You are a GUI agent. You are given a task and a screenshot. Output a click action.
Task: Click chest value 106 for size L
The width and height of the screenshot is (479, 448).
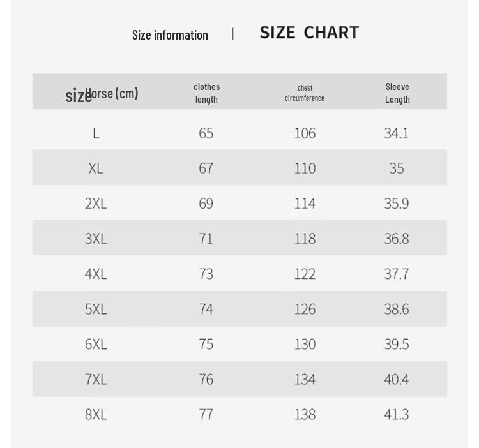305,133
